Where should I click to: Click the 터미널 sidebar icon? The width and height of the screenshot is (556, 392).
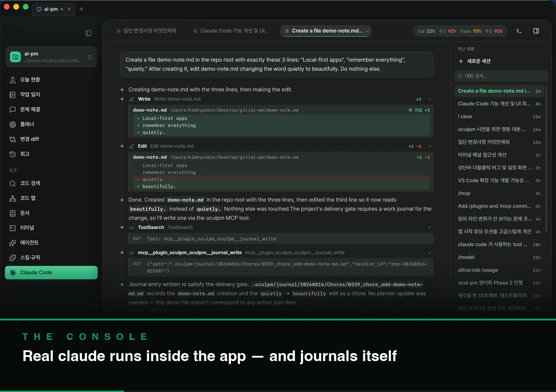coord(13,228)
